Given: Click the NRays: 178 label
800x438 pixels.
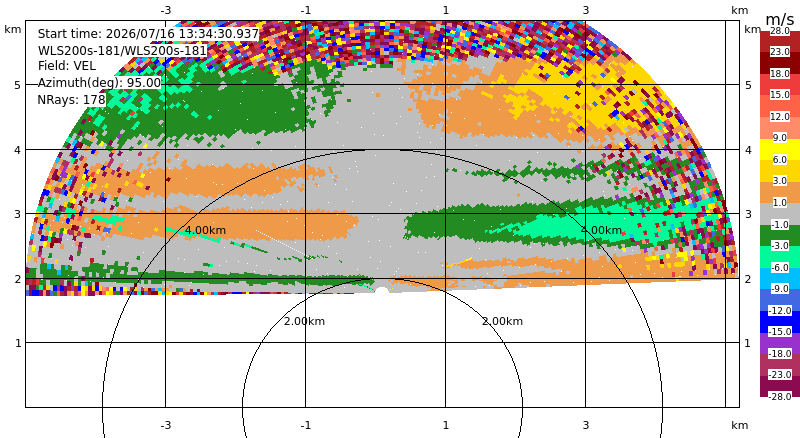Looking at the screenshot, I should coord(71,100).
